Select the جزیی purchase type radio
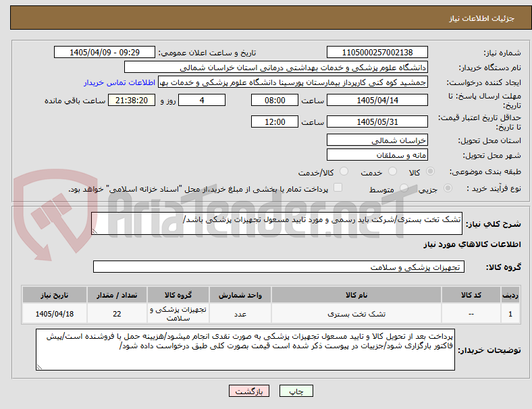This screenshot has width=532, height=409. click(x=448, y=188)
